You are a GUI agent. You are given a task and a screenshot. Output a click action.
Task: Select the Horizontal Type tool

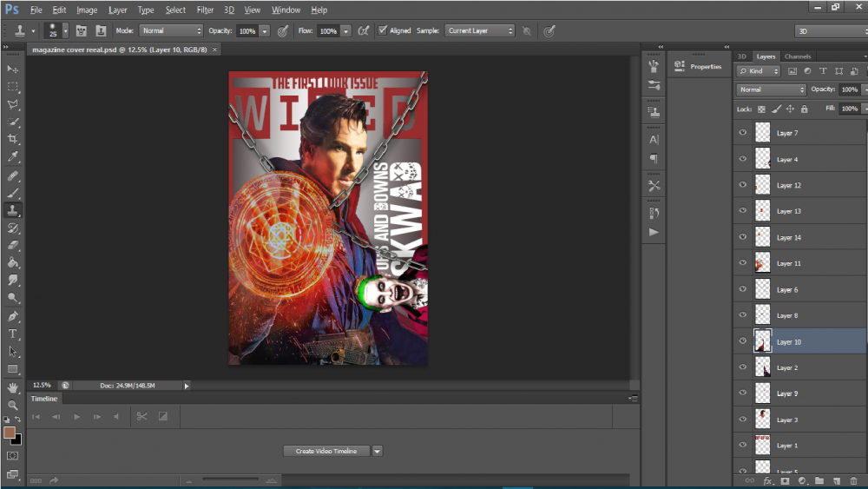point(13,334)
